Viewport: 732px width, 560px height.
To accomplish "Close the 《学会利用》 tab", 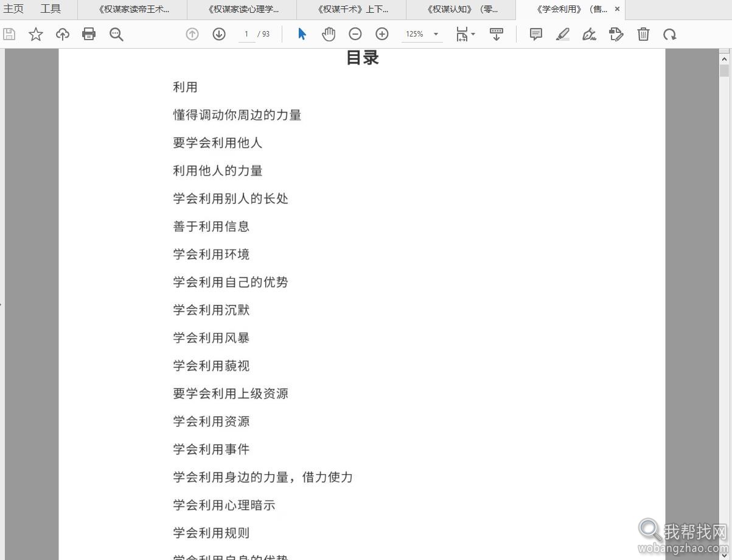I will pos(617,9).
